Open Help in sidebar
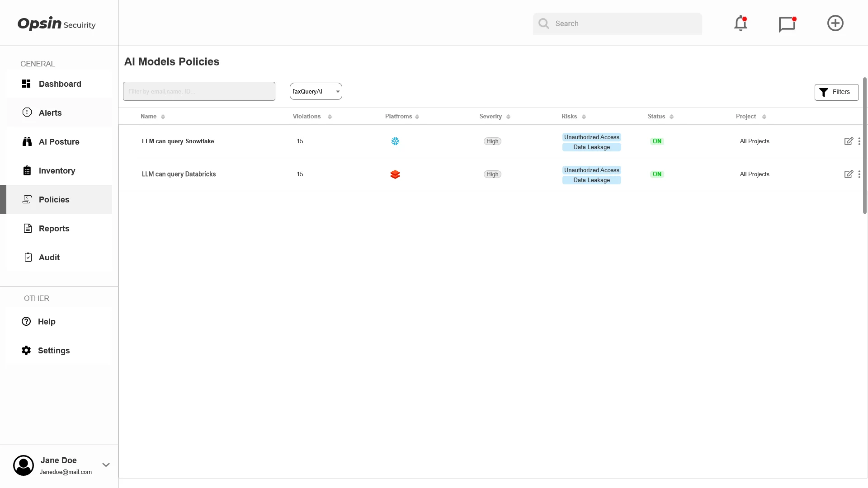Screen dimensions: 868x488 (x=59, y=321)
